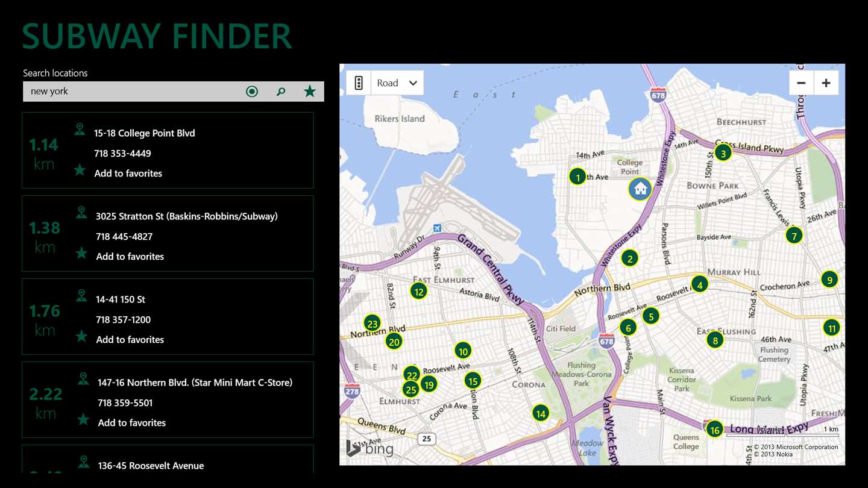Zoom out the map with minus button
The height and width of the screenshot is (488, 868).
801,83
